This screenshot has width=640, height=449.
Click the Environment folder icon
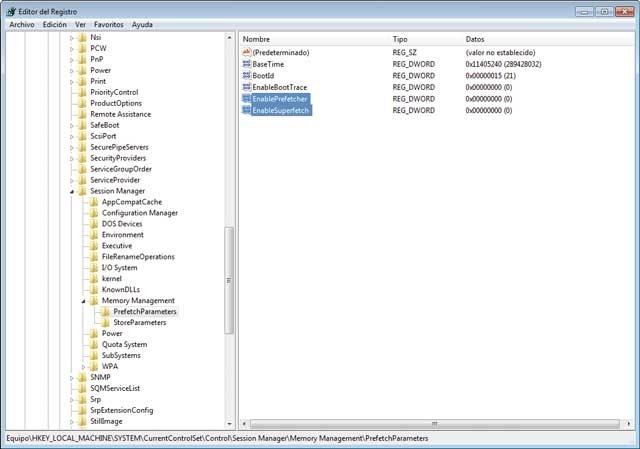pyautogui.click(x=93, y=235)
